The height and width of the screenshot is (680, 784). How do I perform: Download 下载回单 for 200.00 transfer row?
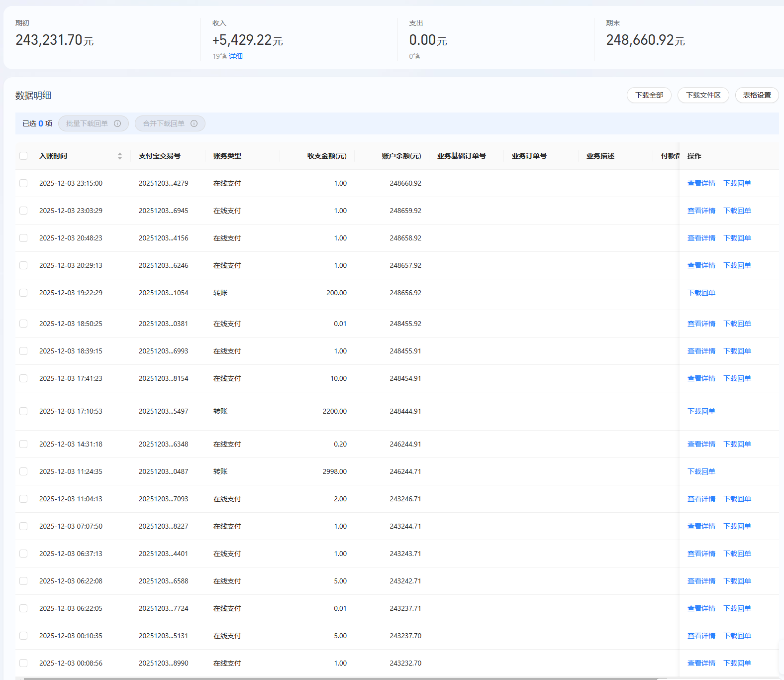701,293
